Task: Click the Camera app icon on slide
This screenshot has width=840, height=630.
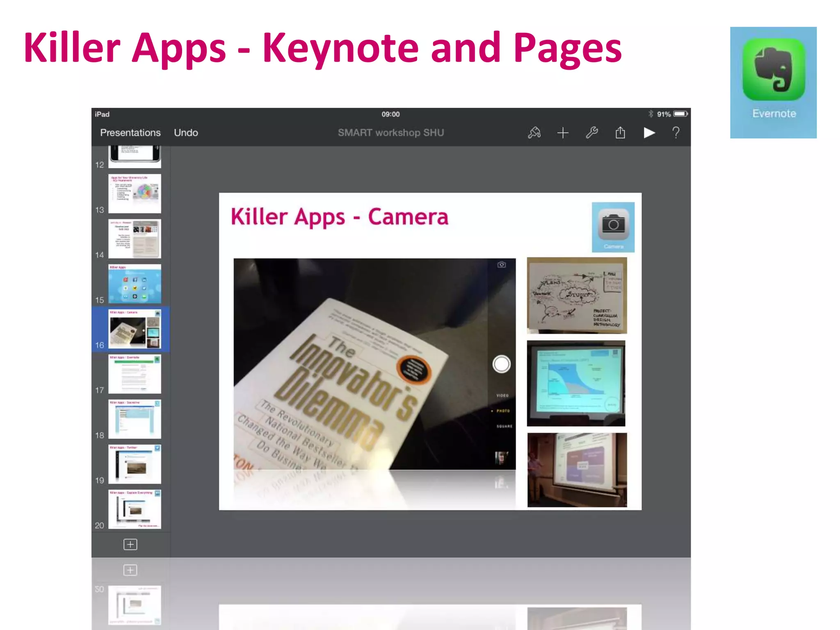Action: (x=613, y=227)
